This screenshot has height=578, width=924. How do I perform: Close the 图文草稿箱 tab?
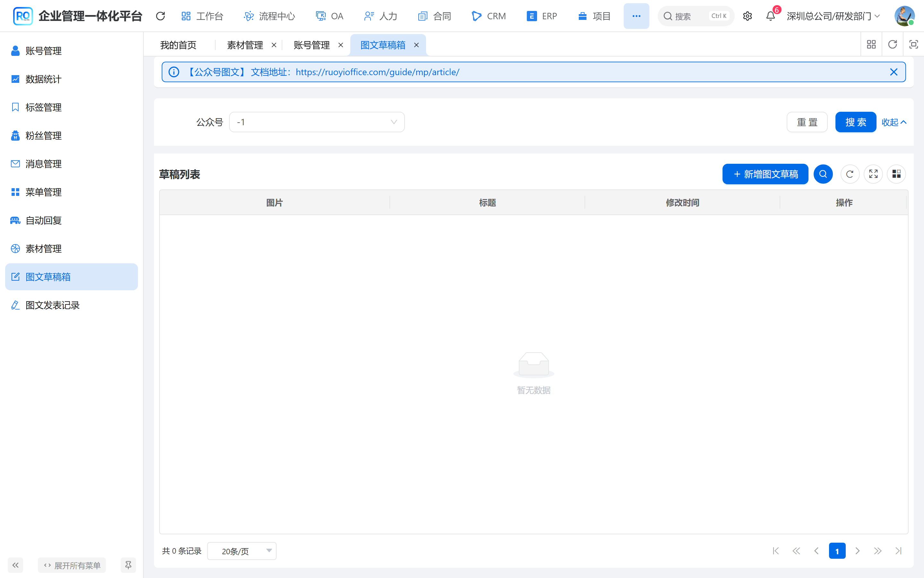tap(416, 45)
